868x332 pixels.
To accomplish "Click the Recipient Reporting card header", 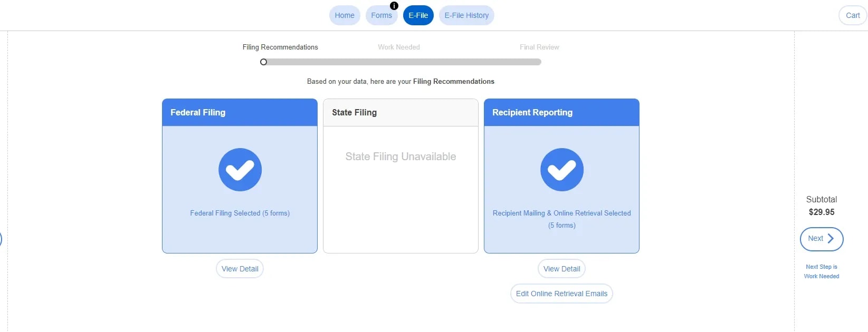I will pos(561,112).
